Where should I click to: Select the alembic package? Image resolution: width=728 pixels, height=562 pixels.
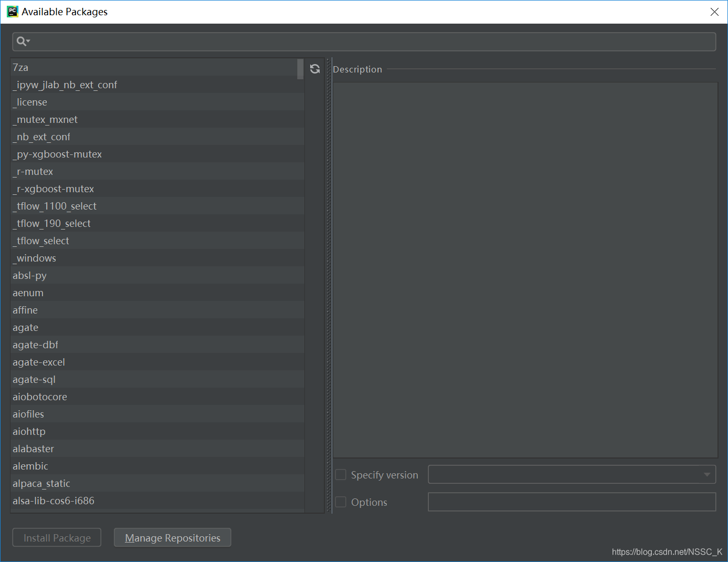click(157, 466)
